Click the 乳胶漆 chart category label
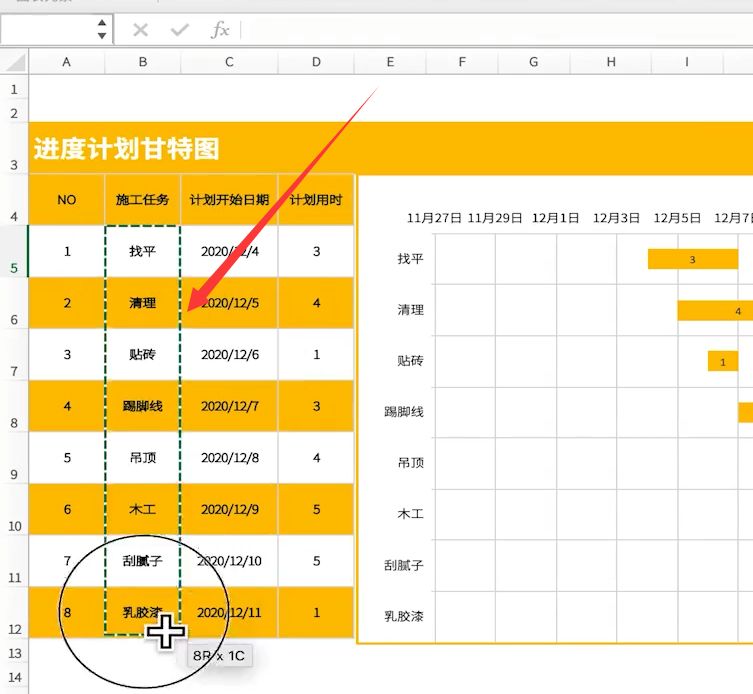Image resolution: width=753 pixels, height=694 pixels. [x=404, y=616]
